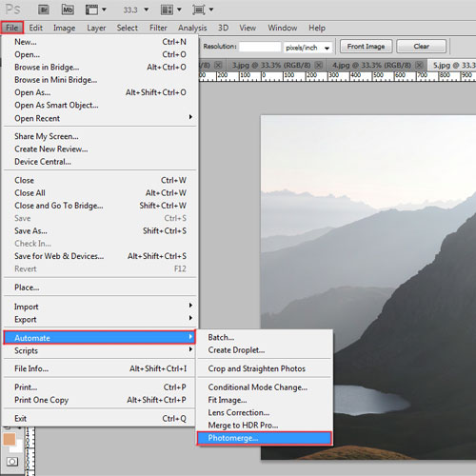This screenshot has height=476, width=476.
Task: Open the Layer menu
Action: pyautogui.click(x=96, y=28)
